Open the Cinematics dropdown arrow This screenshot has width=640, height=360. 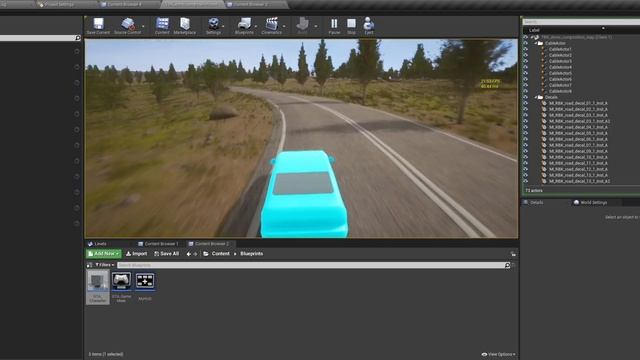284,26
